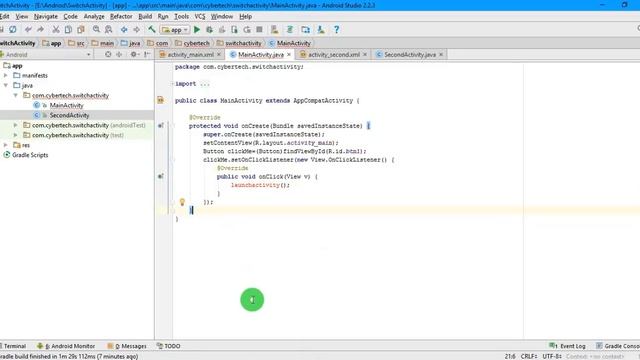Switch to SecondActivity.java tab

[410, 54]
